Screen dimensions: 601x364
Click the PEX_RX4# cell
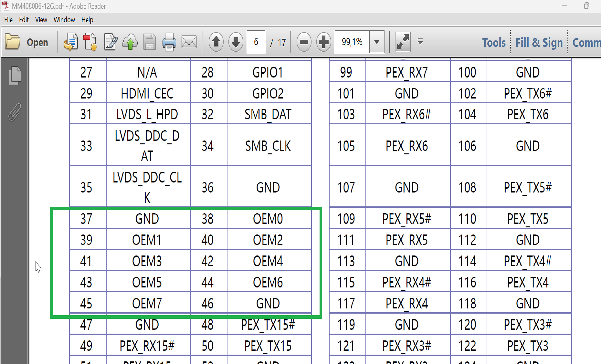coord(408,282)
